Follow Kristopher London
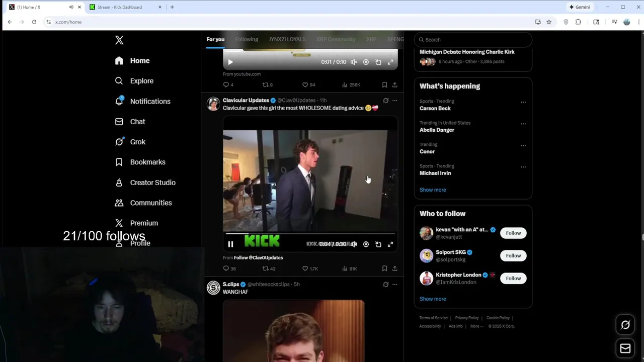The height and width of the screenshot is (362, 644). (x=513, y=279)
